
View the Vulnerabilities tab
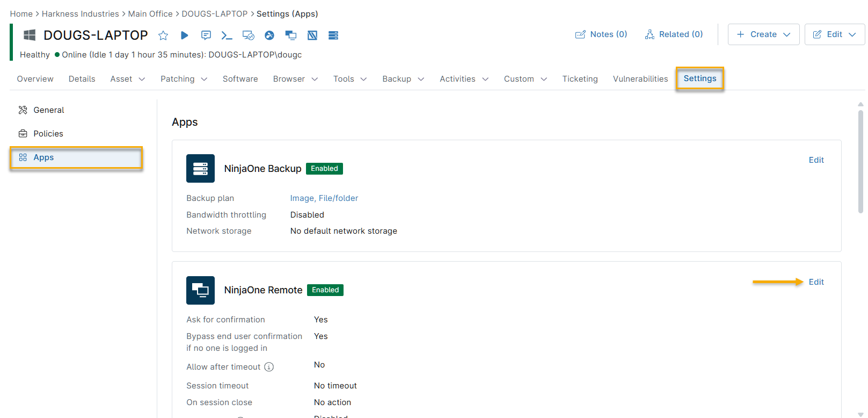tap(640, 79)
